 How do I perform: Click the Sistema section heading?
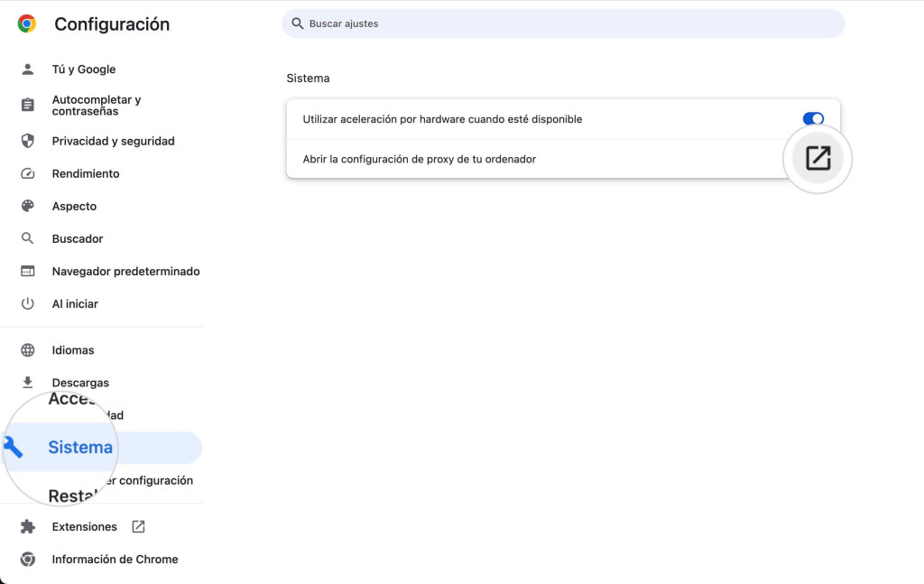309,79
